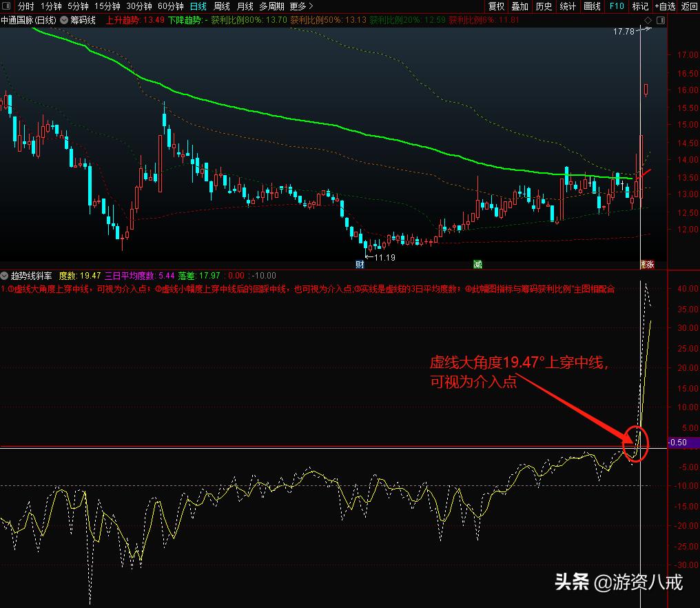Click the 复权 price adjustment tool
Image resolution: width=700 pixels, height=608 pixels.
point(497,6)
